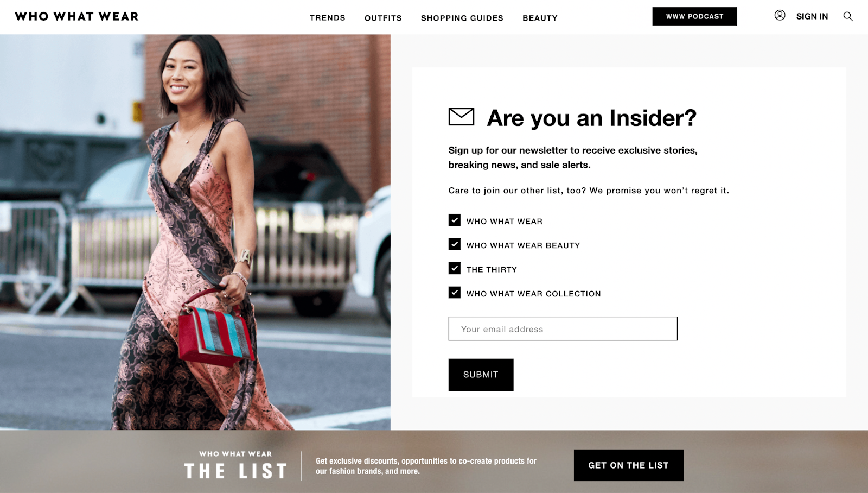The height and width of the screenshot is (493, 868).
Task: Click the street style photo of woman
Action: (195, 232)
